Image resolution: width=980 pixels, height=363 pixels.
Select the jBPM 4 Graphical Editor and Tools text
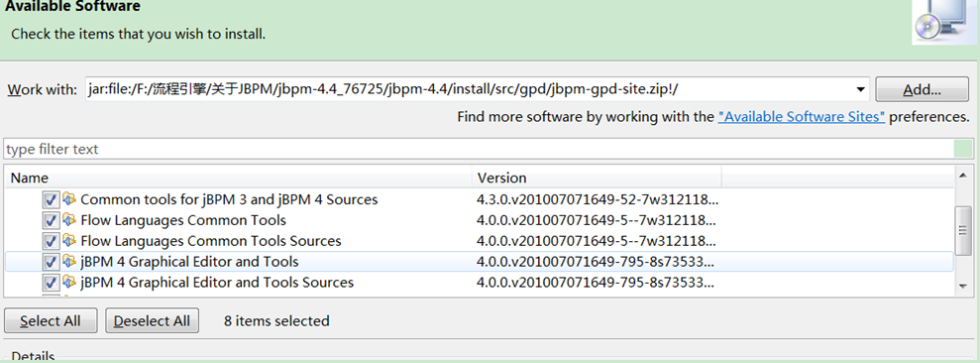tap(189, 262)
